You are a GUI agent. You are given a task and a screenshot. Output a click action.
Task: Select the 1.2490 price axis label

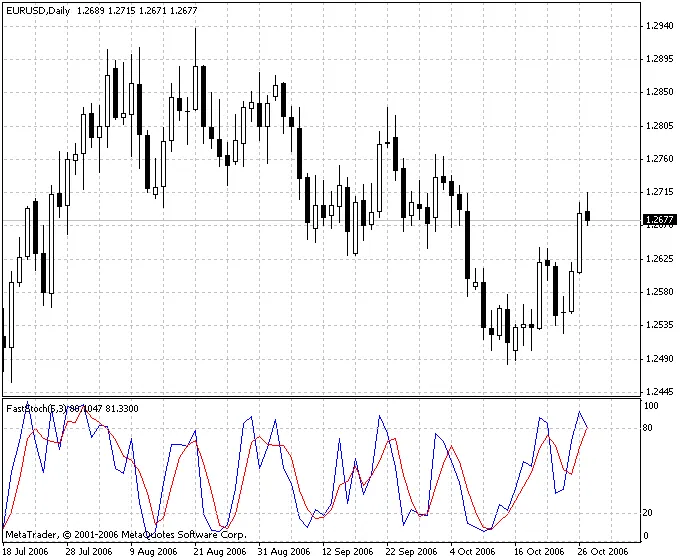point(659,359)
